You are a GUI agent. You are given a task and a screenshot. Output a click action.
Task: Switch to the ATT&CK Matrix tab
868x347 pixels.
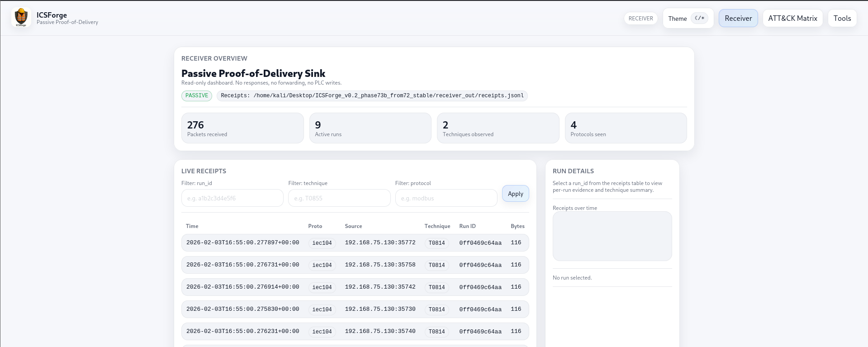[x=792, y=19]
